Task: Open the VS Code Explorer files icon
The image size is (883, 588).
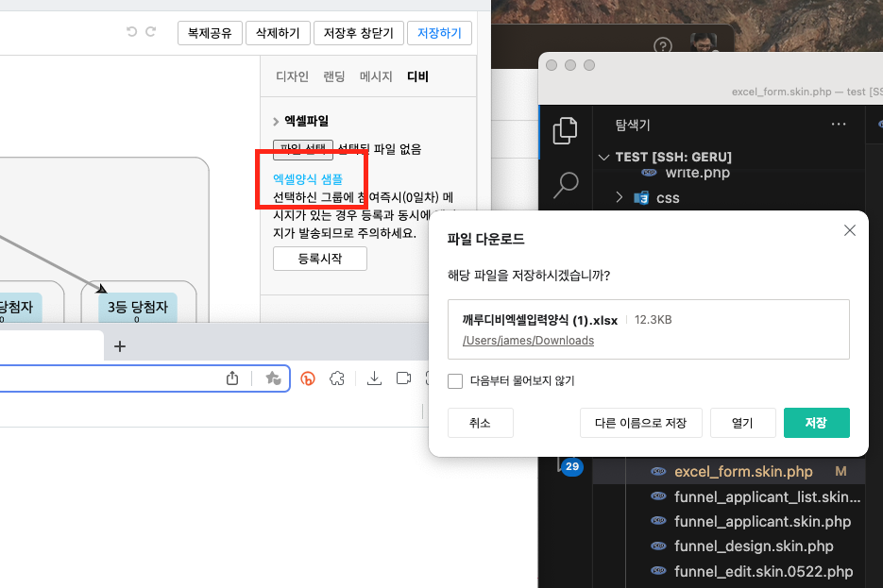Action: 566,130
